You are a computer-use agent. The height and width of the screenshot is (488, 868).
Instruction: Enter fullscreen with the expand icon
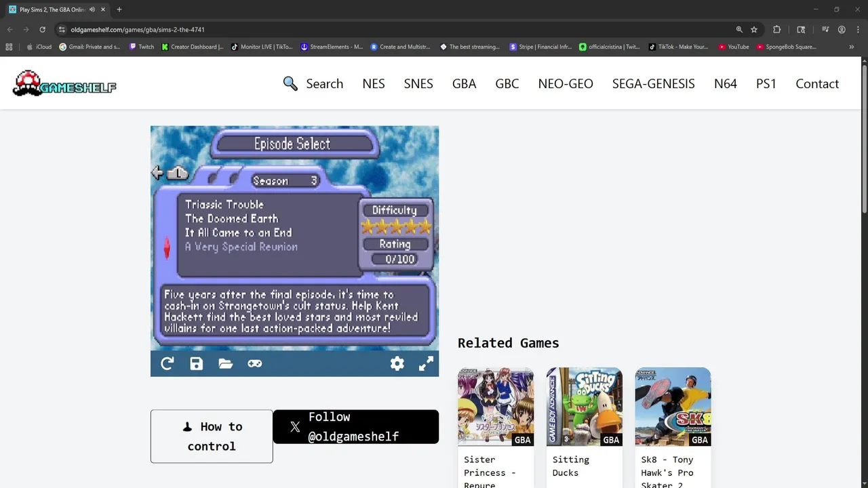[426, 364]
